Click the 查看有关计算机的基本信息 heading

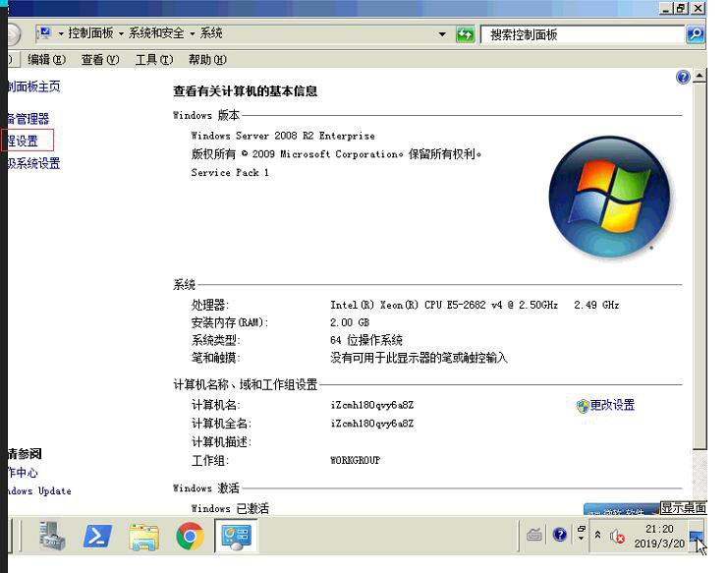[x=246, y=91]
